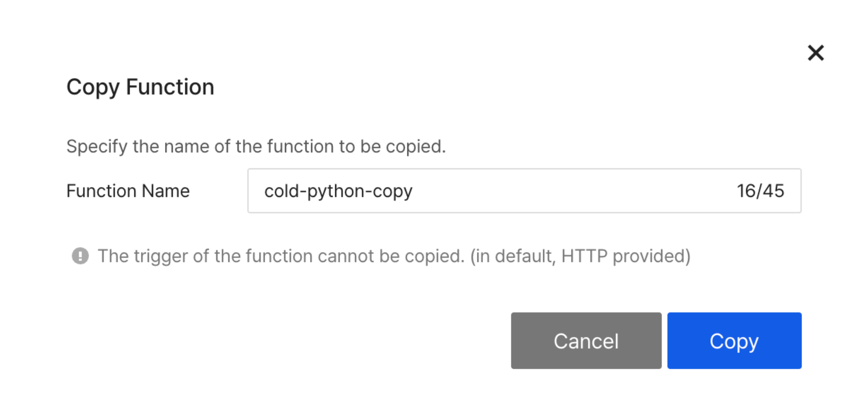Screen dimensions: 868x420
Task: Click the "Name" word in field label
Action: (x=165, y=191)
